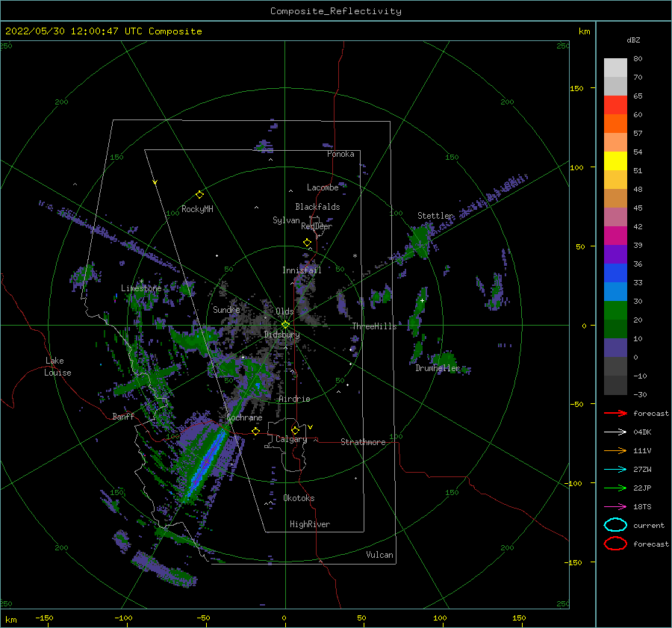Click the cyan current ellipse icon
This screenshot has width=672, height=628.
[615, 525]
